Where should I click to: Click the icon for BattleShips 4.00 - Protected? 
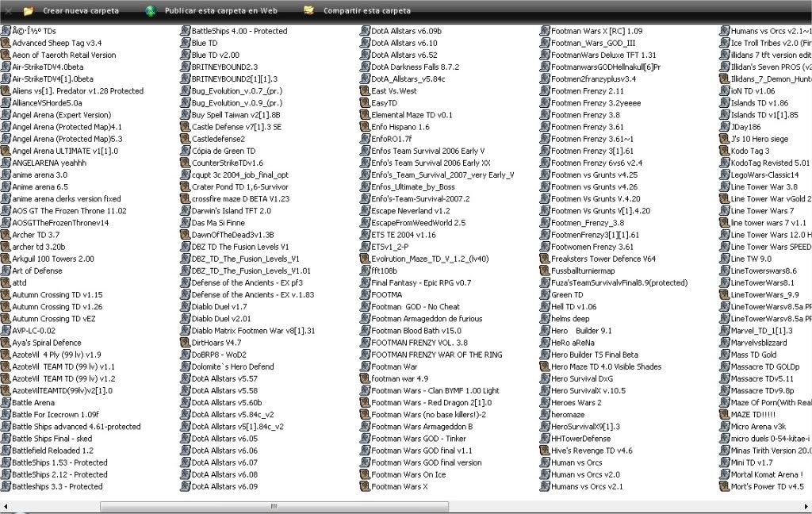pos(186,31)
